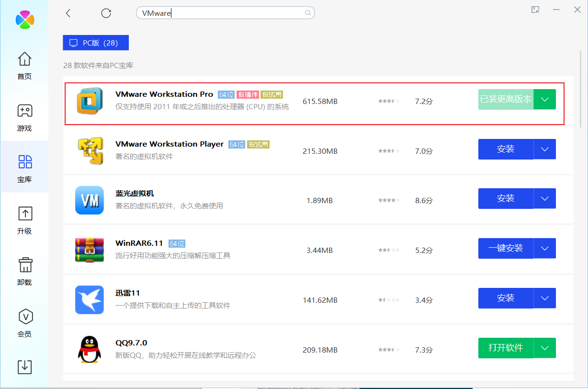Screen dimensions: 588x389
Task: Click the 64位 tag next to WinRAR6.11
Action: (177, 243)
